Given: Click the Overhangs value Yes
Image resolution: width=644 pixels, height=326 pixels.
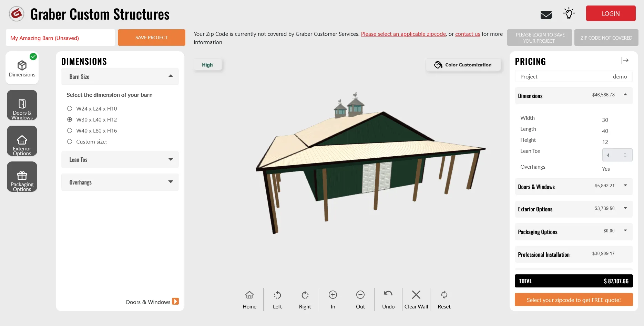Looking at the screenshot, I should pos(606,169).
